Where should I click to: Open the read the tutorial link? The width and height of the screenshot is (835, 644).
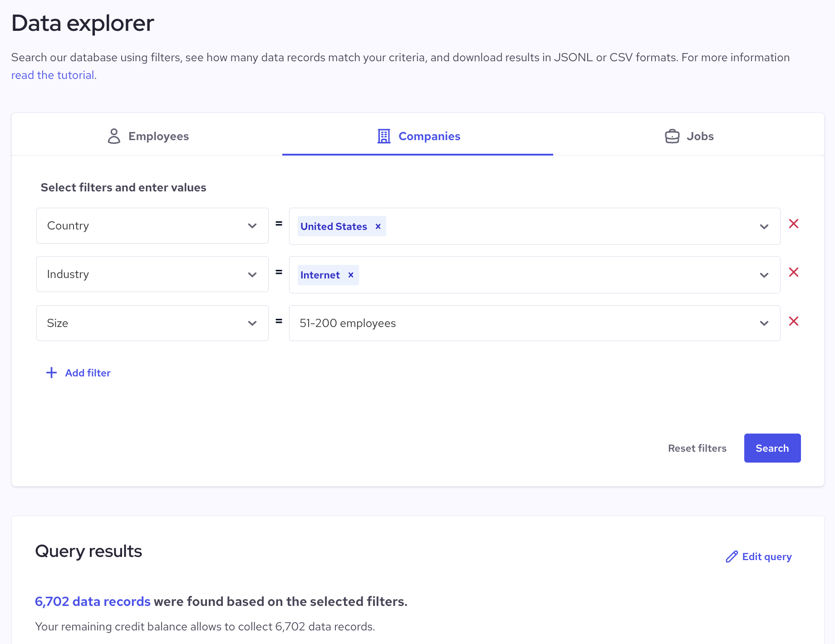click(53, 75)
